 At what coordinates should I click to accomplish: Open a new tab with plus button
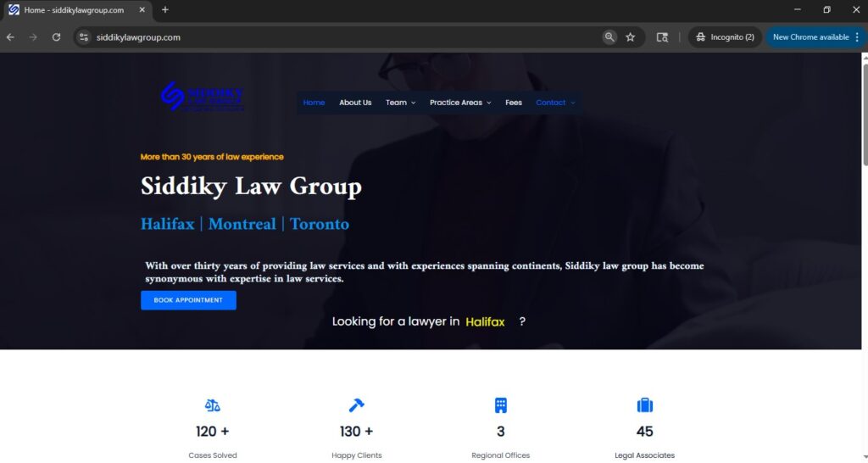pos(165,10)
